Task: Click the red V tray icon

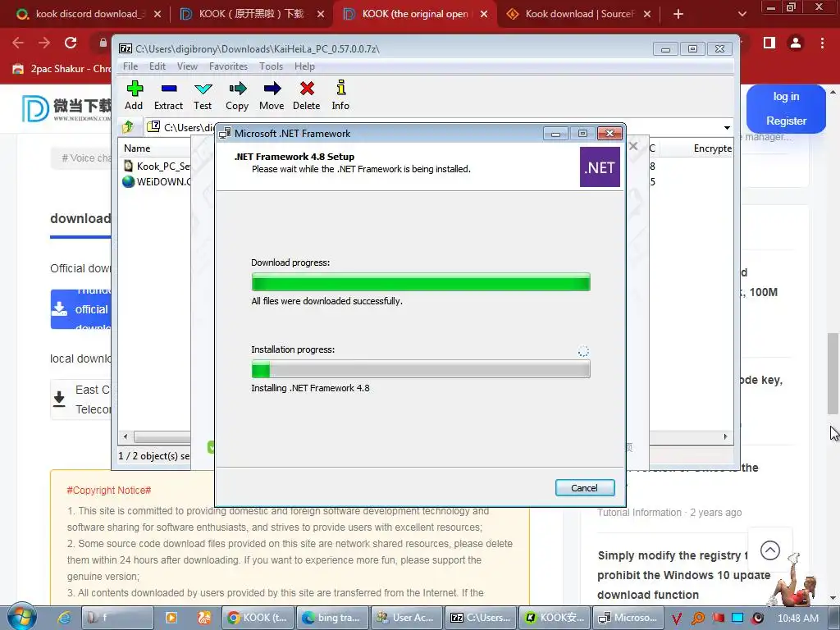Action: [x=677, y=619]
